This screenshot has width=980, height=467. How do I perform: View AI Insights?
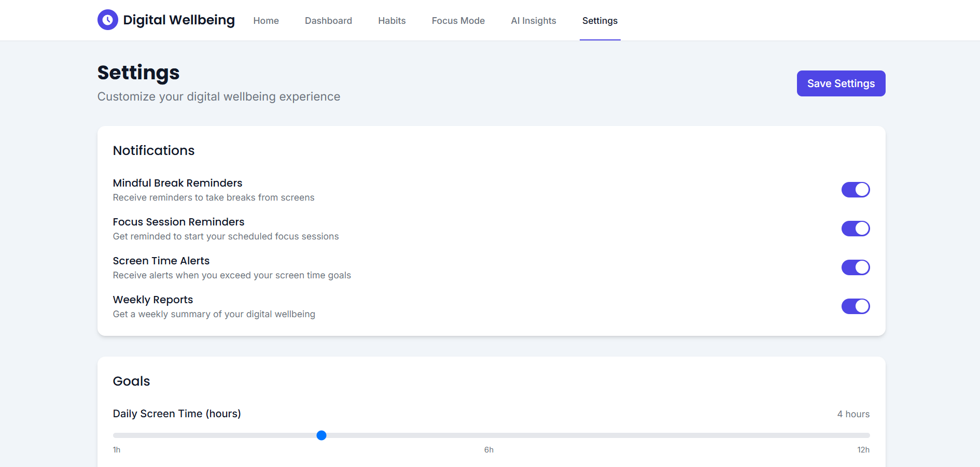click(534, 21)
